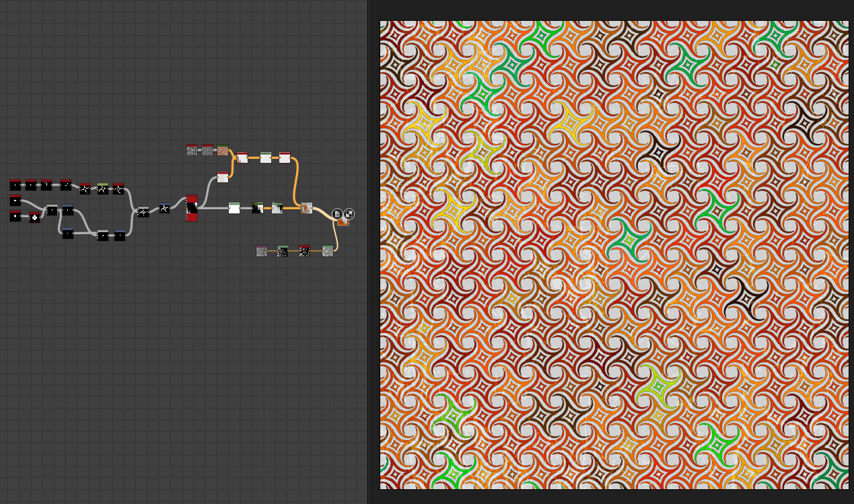Viewport: 854px width, 504px height.
Task: Toggle the checkerboard alpha preview icon
Action: click(x=349, y=214)
